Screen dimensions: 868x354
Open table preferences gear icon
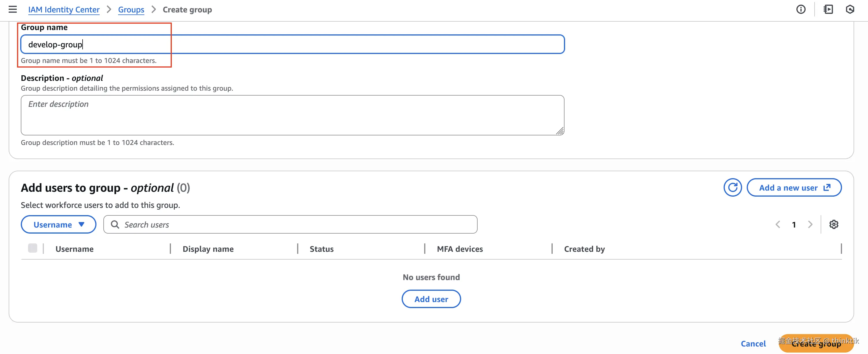(x=834, y=224)
